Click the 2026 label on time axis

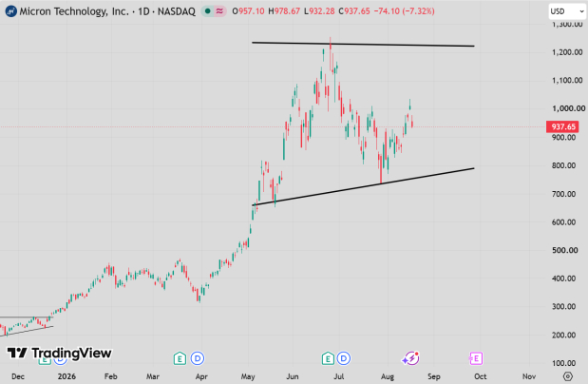pyautogui.click(x=66, y=376)
